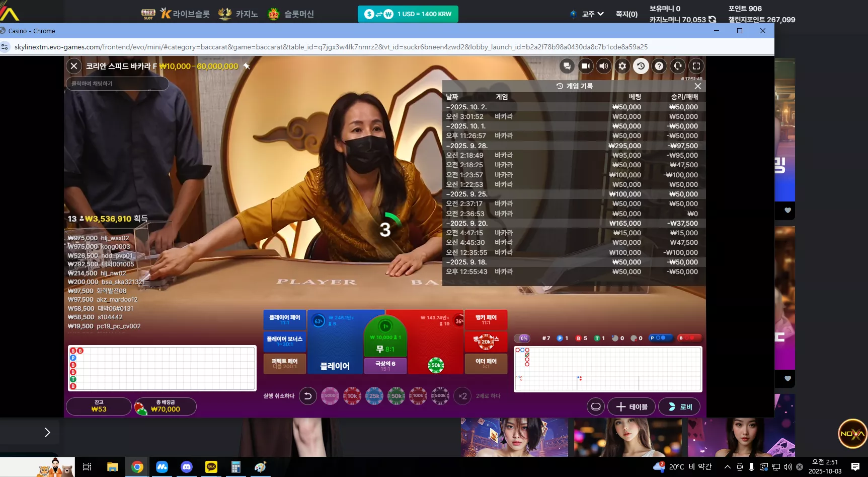
Task: Expand the sidebar with the right chevron
Action: click(47, 432)
